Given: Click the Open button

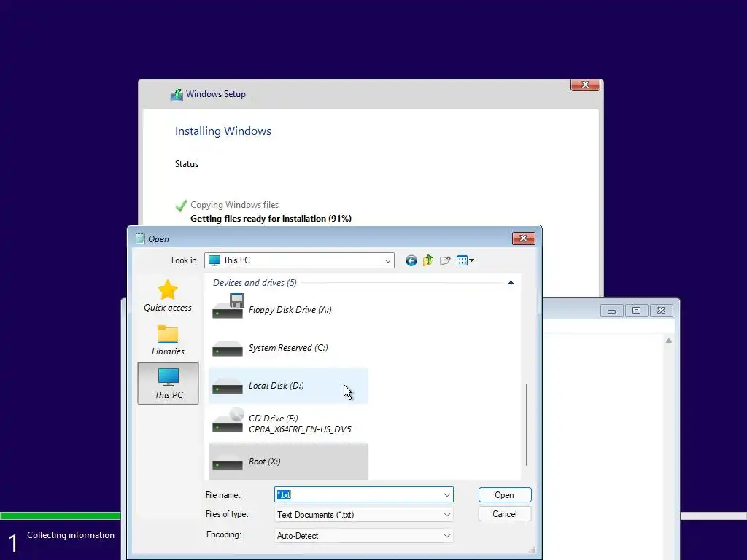Looking at the screenshot, I should tap(505, 495).
